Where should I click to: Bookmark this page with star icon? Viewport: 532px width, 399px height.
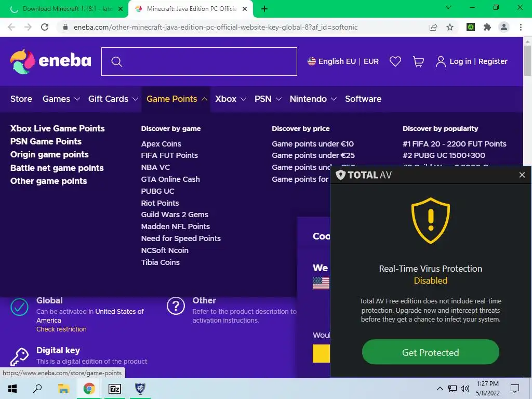pos(450,27)
